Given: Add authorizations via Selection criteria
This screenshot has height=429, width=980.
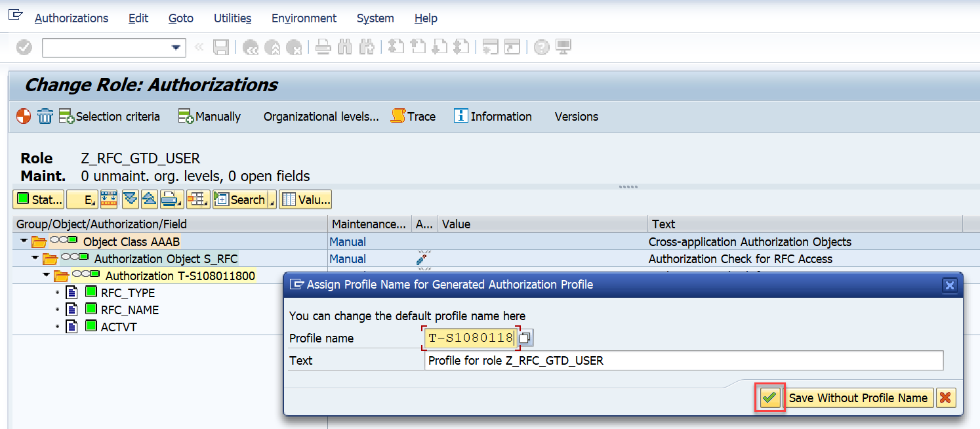Looking at the screenshot, I should [110, 116].
